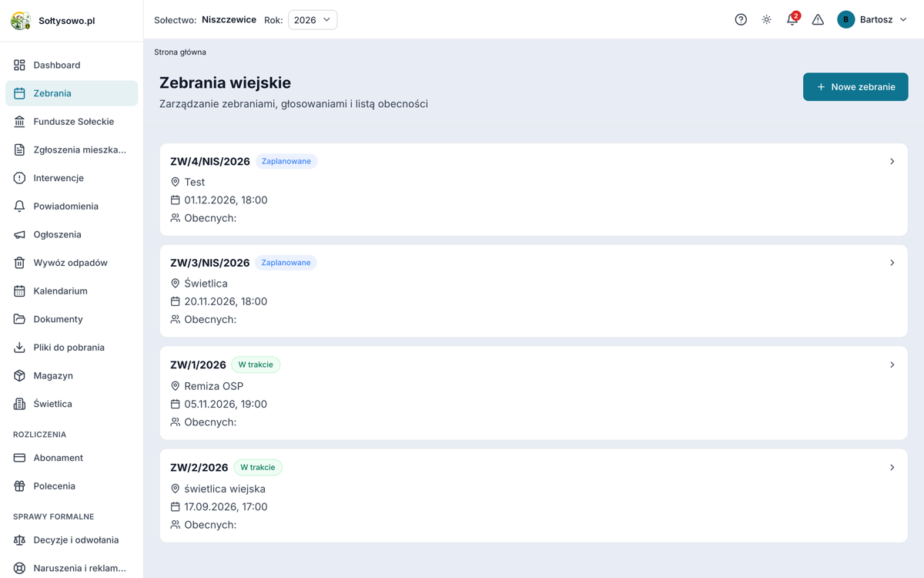The width and height of the screenshot is (924, 578).
Task: Click the Fundusze Sołeckie bank icon
Action: pyautogui.click(x=19, y=121)
